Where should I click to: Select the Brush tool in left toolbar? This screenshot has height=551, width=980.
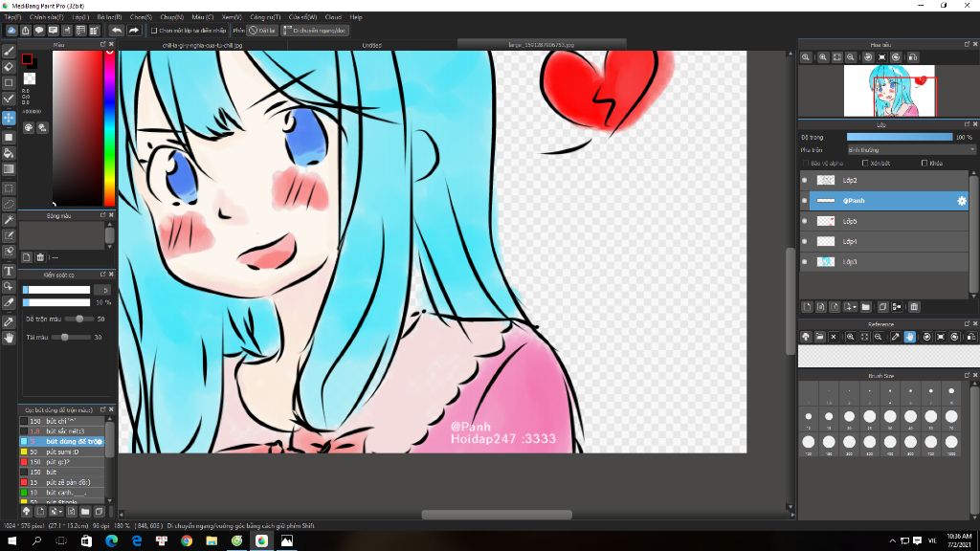click(9, 52)
